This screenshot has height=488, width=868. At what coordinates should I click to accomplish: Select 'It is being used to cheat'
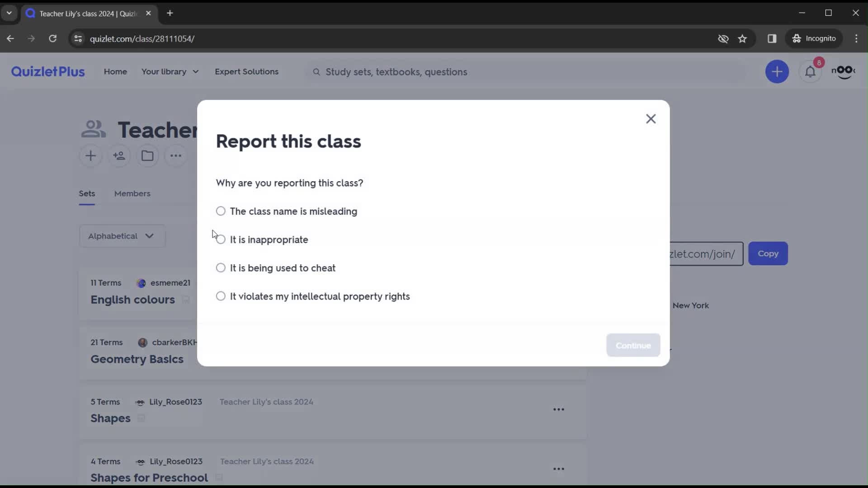221,267
